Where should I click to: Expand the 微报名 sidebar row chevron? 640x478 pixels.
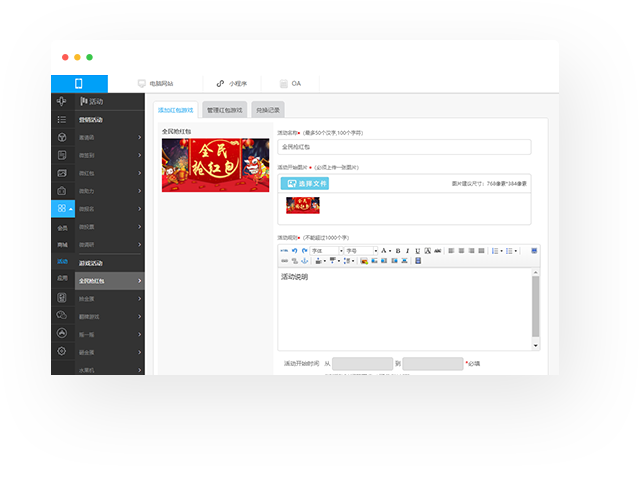coord(140,209)
